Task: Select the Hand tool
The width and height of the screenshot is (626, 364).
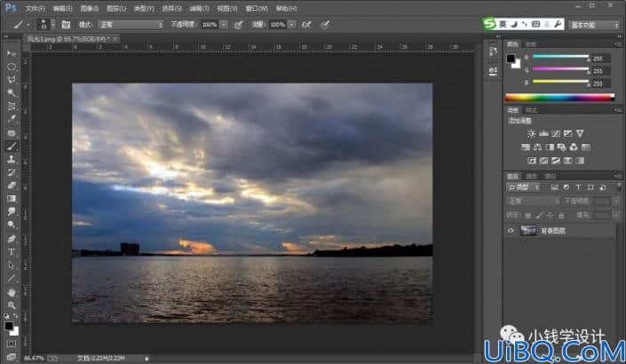Action: tap(12, 293)
